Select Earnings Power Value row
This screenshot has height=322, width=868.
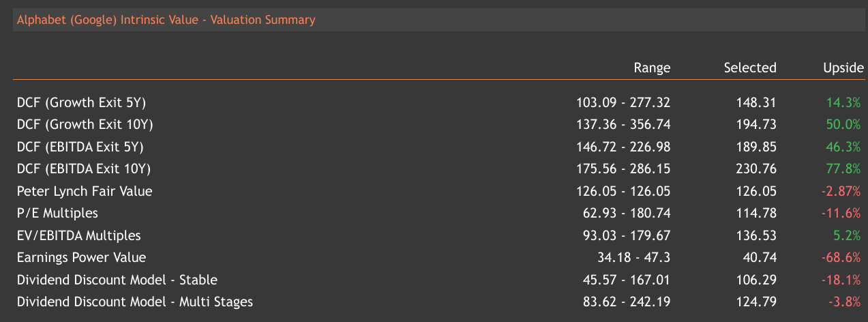(82, 257)
